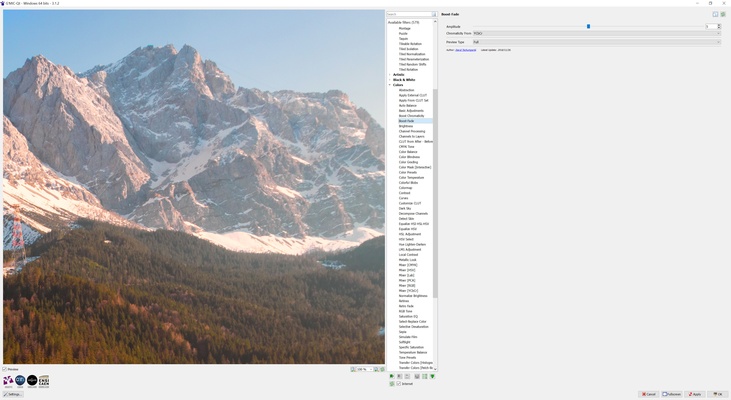Click the green downward arrow icon
Image resolution: width=731 pixels, height=400 pixels.
coord(432,376)
